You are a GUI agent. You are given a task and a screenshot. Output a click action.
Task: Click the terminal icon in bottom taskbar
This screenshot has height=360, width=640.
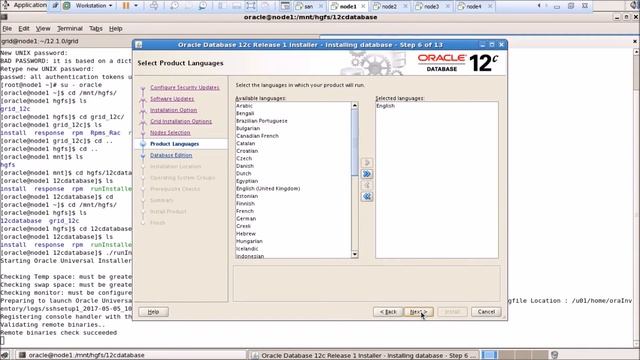(22, 355)
